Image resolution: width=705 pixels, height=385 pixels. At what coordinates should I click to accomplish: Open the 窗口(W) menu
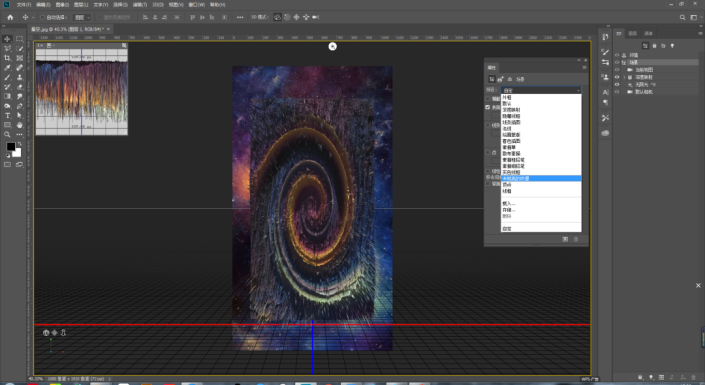[196, 4]
